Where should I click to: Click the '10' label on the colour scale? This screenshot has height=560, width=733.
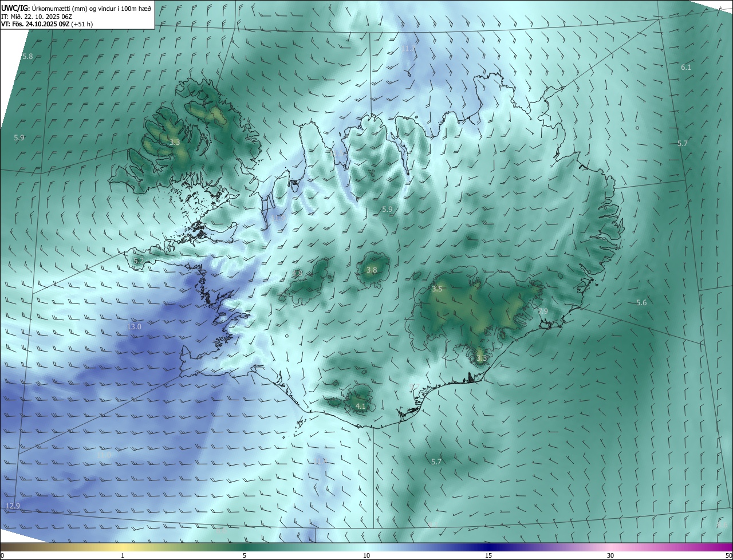click(366, 555)
